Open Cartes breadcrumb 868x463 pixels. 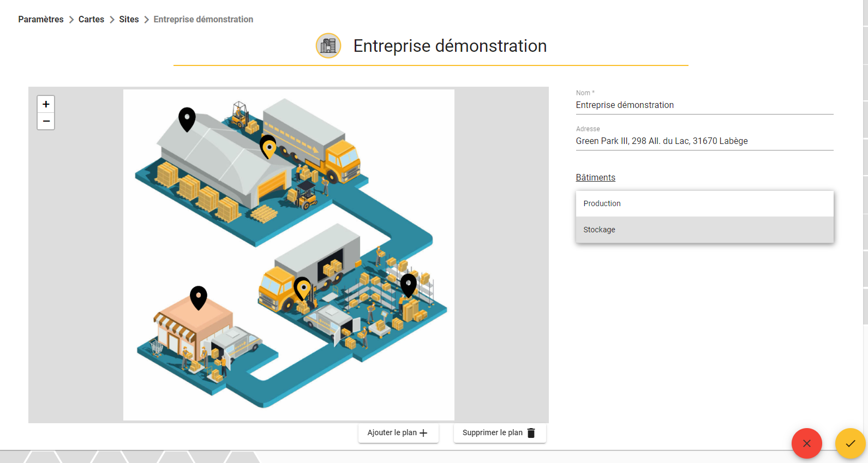pos(91,19)
